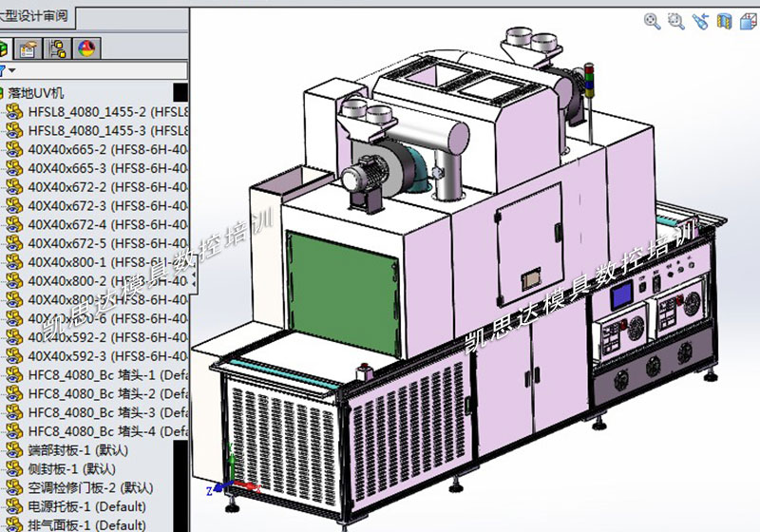Click the component icon beside 侧封板-1

tap(14, 469)
